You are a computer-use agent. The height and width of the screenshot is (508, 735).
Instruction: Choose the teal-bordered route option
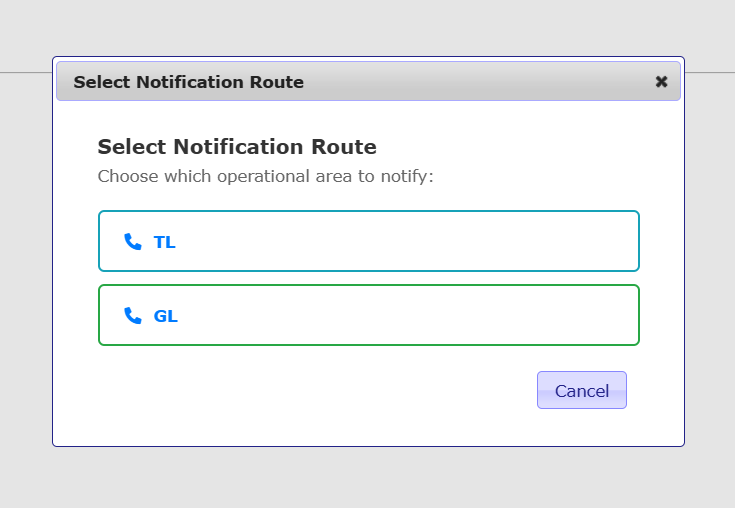368,241
